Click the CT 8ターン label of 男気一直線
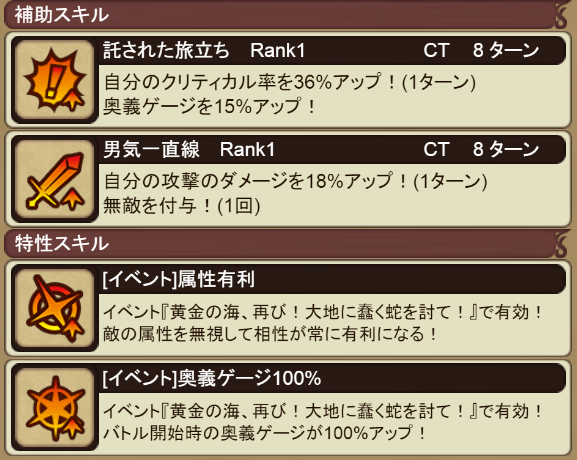Viewport: 577px width, 460px height. pyautogui.click(x=481, y=150)
